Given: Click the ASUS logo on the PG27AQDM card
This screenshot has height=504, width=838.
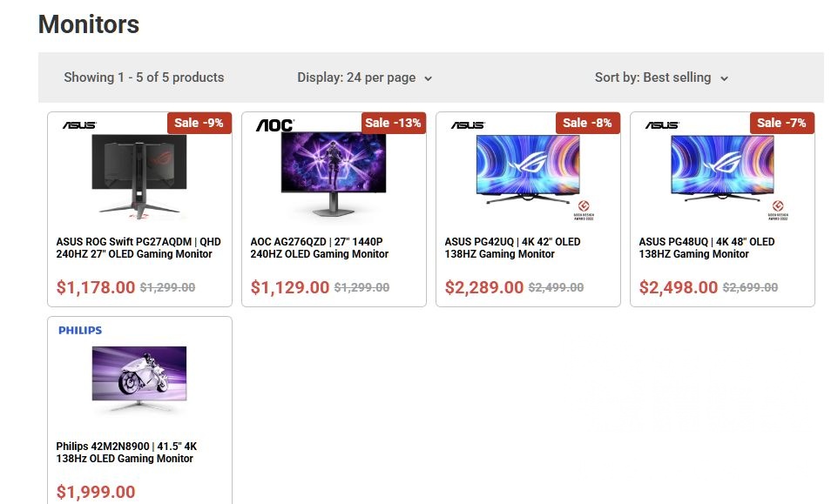Looking at the screenshot, I should point(81,124).
